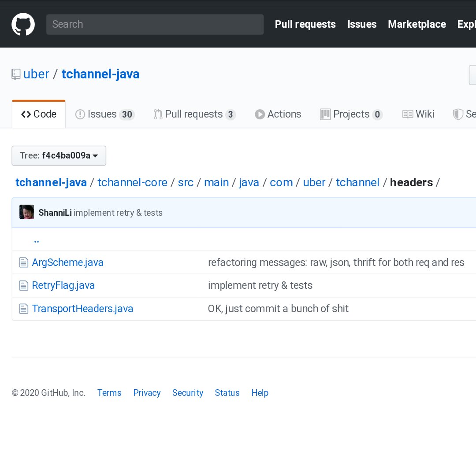Open Marketplace in the top navigation
Image resolution: width=476 pixels, height=461 pixels.
(x=417, y=24)
